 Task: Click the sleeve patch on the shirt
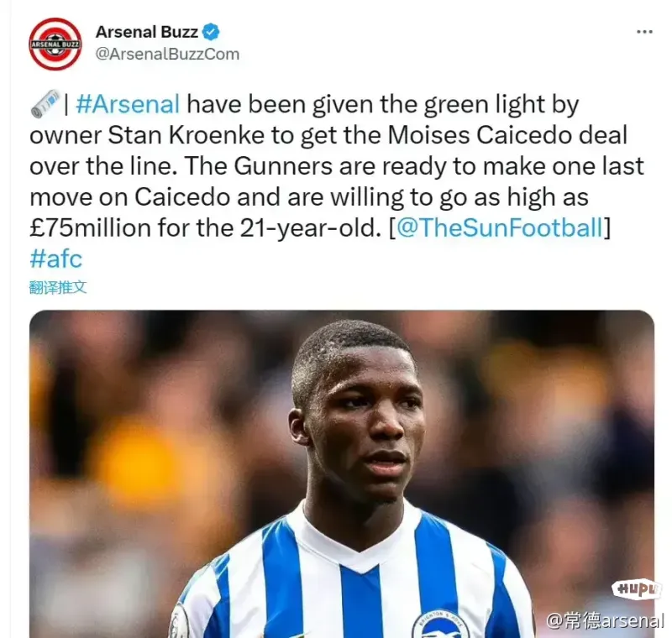pyautogui.click(x=179, y=623)
